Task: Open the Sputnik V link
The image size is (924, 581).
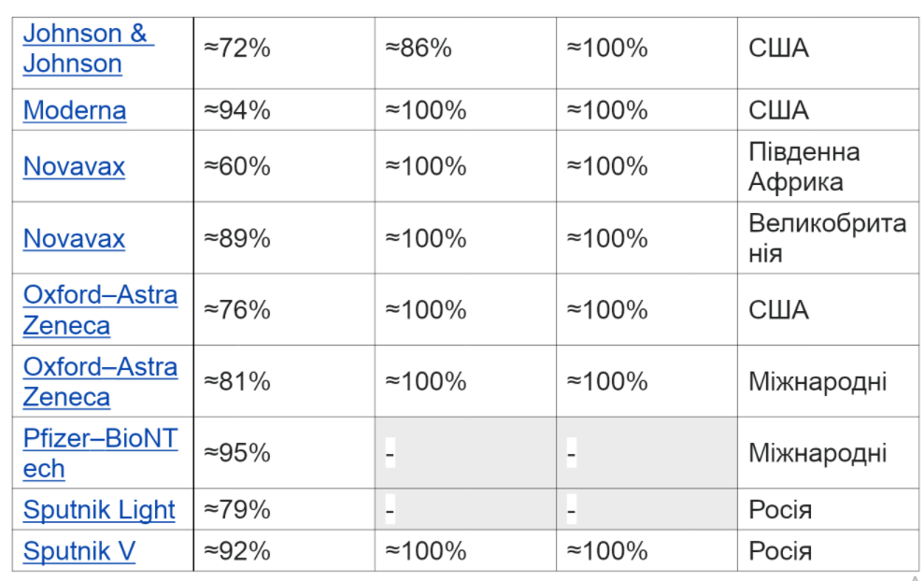Action: (79, 551)
